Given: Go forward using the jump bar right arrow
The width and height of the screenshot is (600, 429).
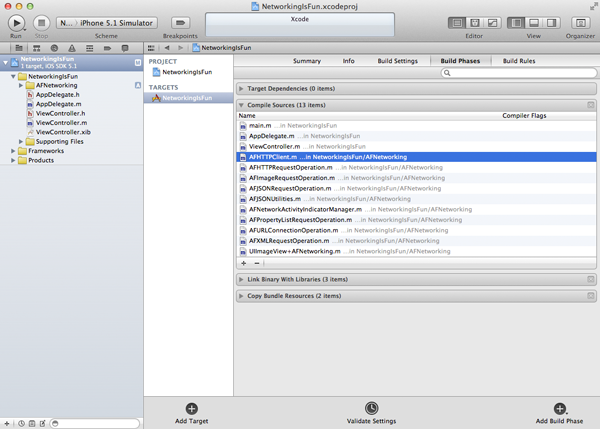Looking at the screenshot, I should point(180,48).
